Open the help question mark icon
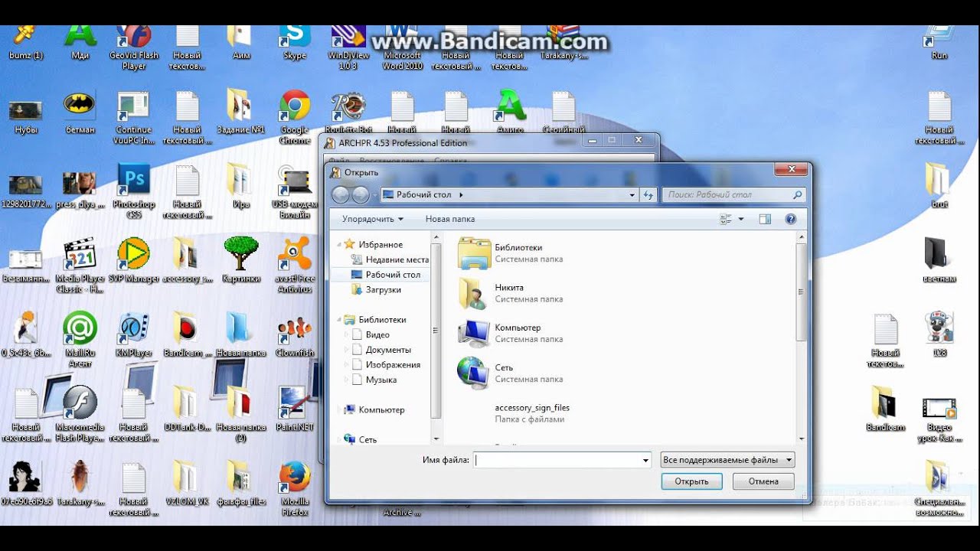The height and width of the screenshot is (551, 980). pyautogui.click(x=791, y=219)
